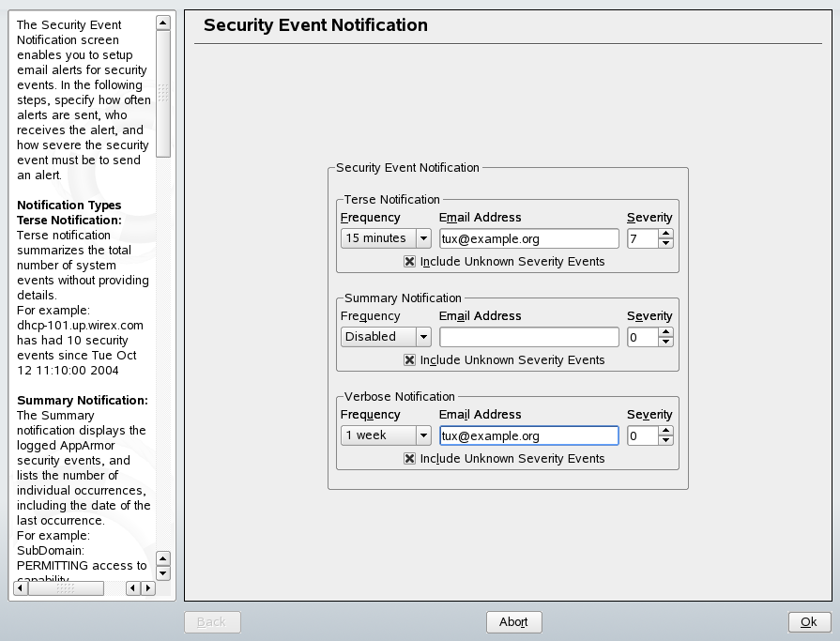Click the Ok button
The height and width of the screenshot is (641, 840).
pos(808,621)
